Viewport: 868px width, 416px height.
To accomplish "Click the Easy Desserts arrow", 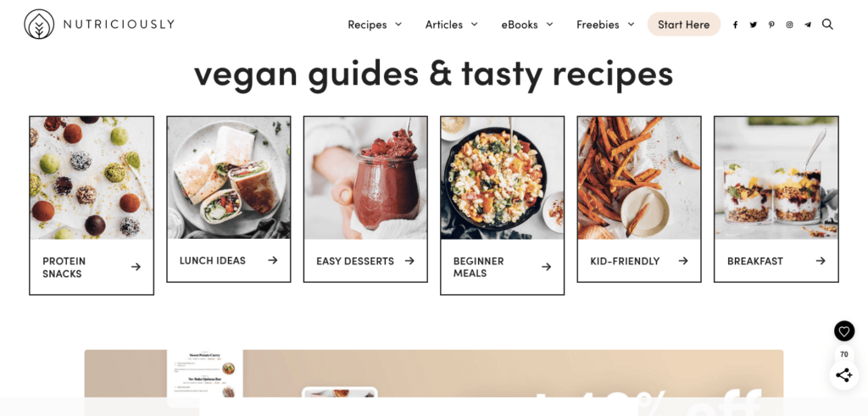I will [409, 261].
